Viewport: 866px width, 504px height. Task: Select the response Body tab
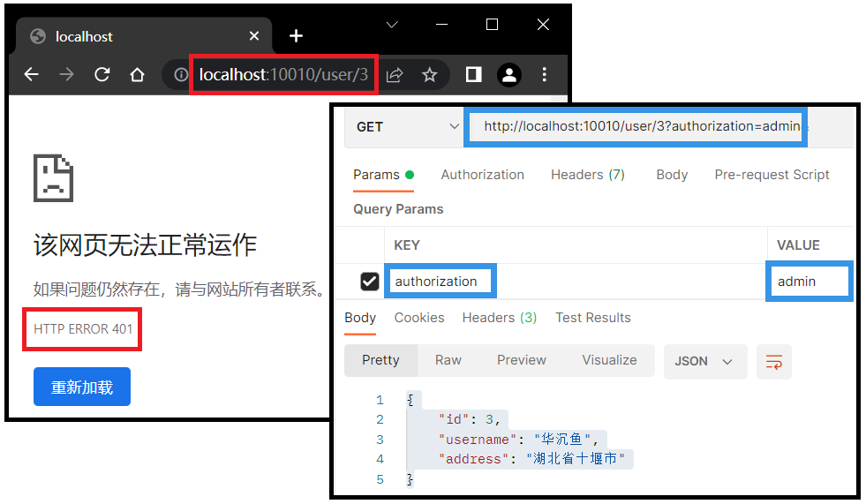360,318
